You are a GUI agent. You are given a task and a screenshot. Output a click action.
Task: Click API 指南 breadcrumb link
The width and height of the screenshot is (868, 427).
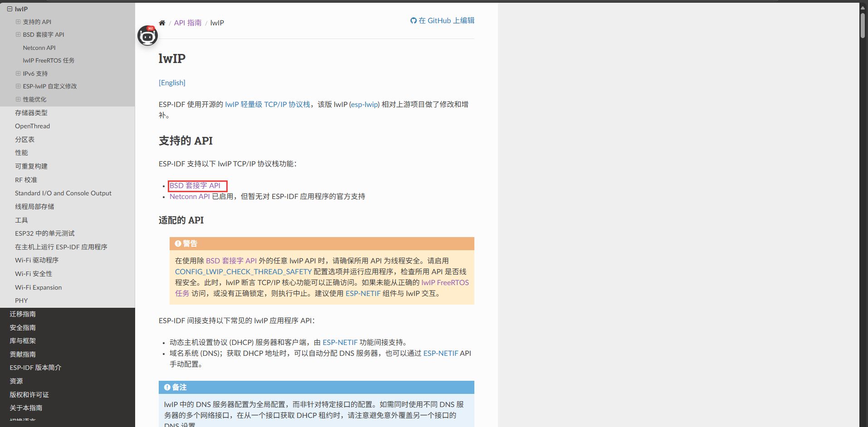click(x=188, y=23)
